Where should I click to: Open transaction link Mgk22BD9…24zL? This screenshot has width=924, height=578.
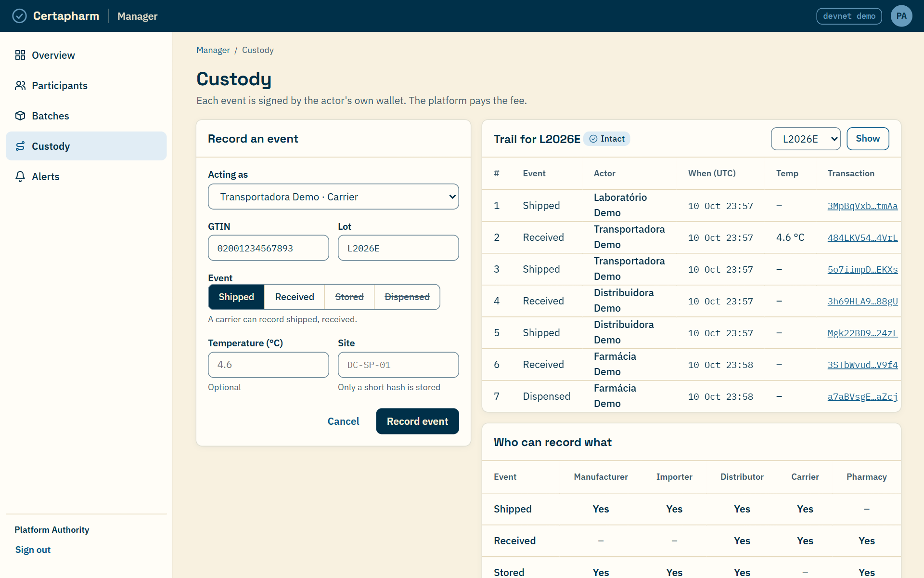point(862,333)
